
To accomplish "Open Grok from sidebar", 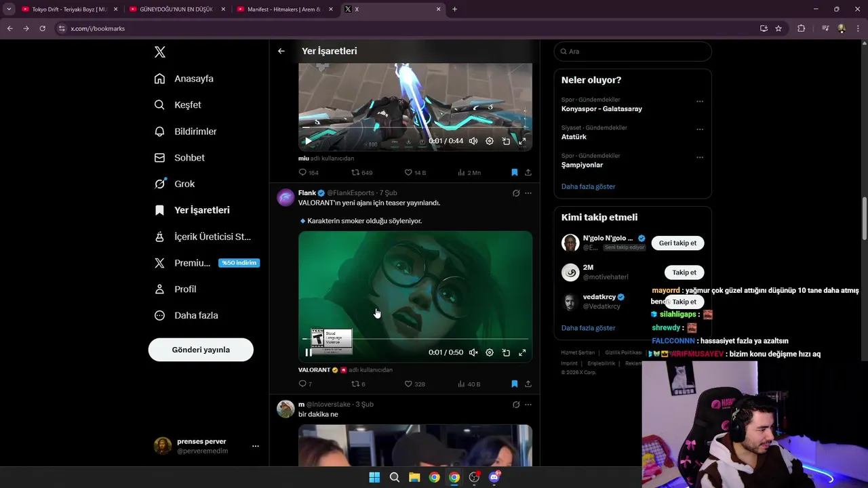I will (x=174, y=184).
